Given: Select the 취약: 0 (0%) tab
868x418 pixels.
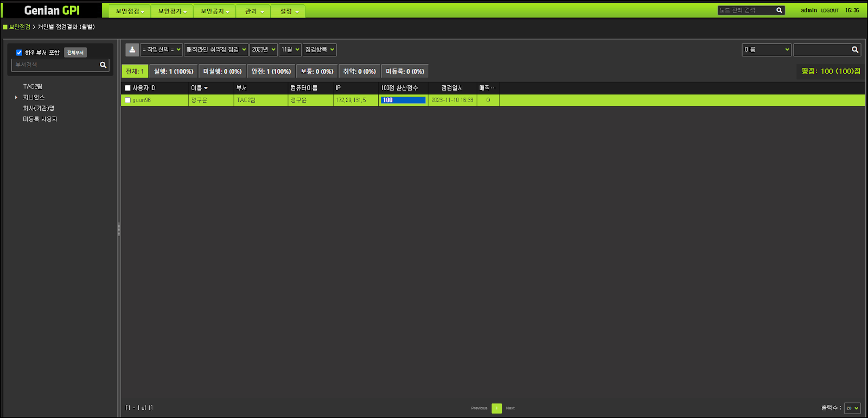Looking at the screenshot, I should 359,72.
